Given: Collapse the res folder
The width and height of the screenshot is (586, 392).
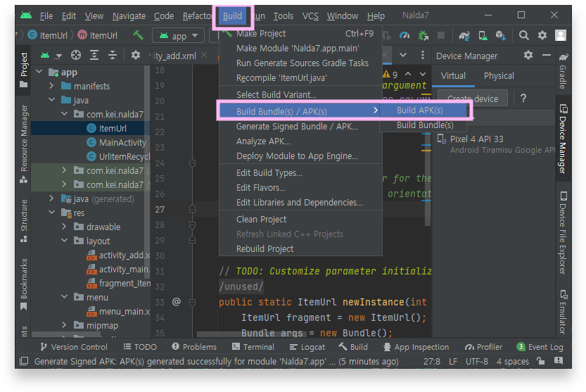Looking at the screenshot, I should (x=52, y=213).
